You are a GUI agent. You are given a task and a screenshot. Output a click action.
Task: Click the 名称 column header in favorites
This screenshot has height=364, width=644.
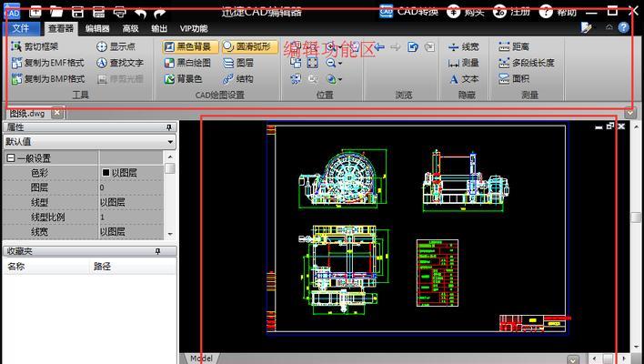(x=45, y=267)
